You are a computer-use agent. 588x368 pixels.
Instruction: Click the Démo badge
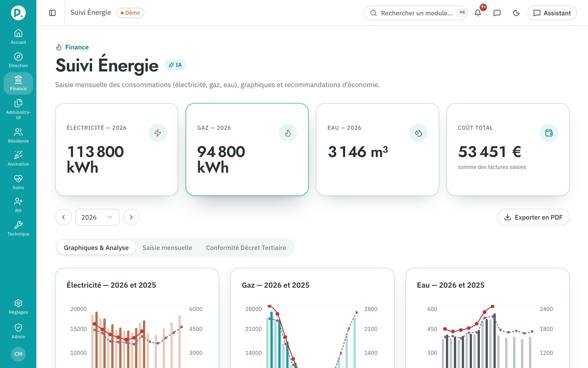click(x=130, y=13)
